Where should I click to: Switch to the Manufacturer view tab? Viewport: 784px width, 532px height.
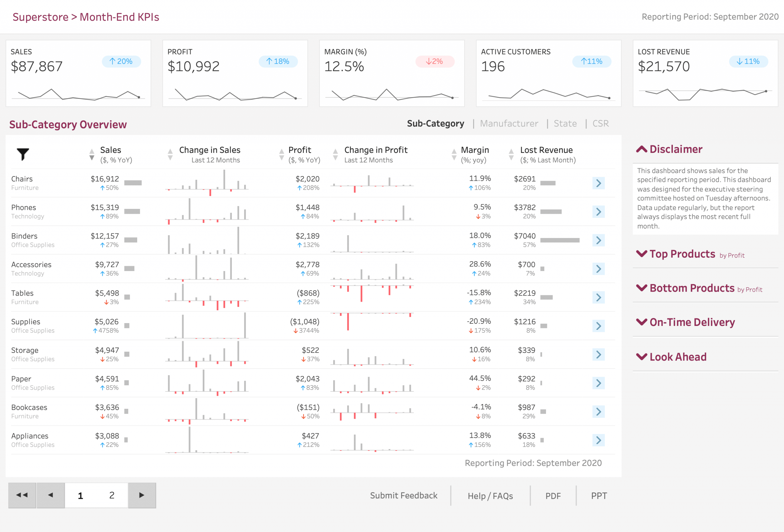[509, 123]
